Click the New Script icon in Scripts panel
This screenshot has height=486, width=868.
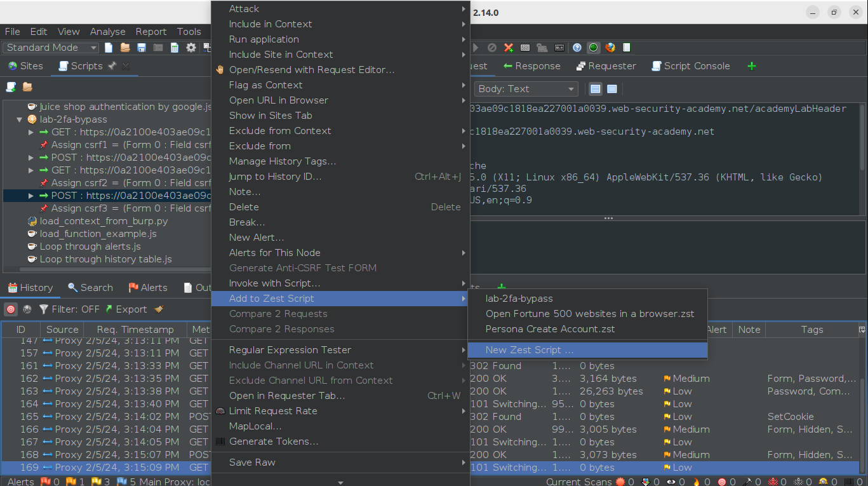pyautogui.click(x=11, y=87)
